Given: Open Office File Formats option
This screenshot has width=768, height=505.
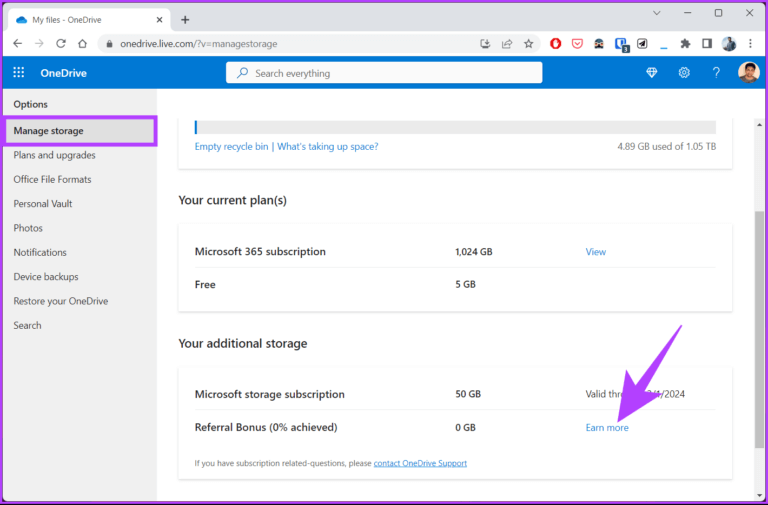Looking at the screenshot, I should pos(52,179).
